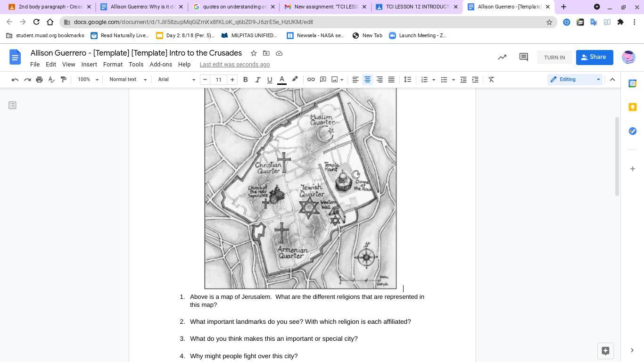
Task: Click the TURN IN button
Action: tap(554, 58)
